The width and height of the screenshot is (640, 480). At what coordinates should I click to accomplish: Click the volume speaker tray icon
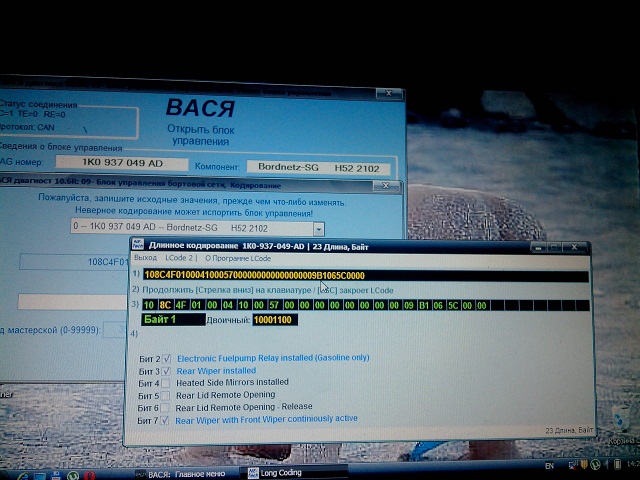coord(606,464)
